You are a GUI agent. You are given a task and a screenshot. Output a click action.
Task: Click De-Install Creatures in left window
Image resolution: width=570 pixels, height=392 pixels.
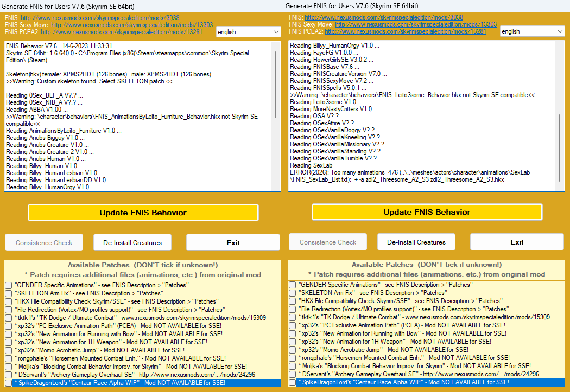[132, 242]
